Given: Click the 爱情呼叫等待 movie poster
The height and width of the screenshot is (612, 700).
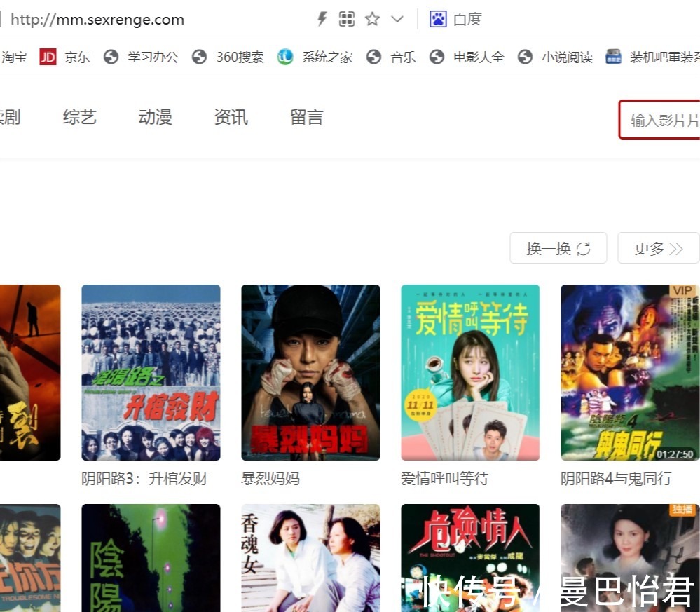Looking at the screenshot, I should click(x=469, y=372).
